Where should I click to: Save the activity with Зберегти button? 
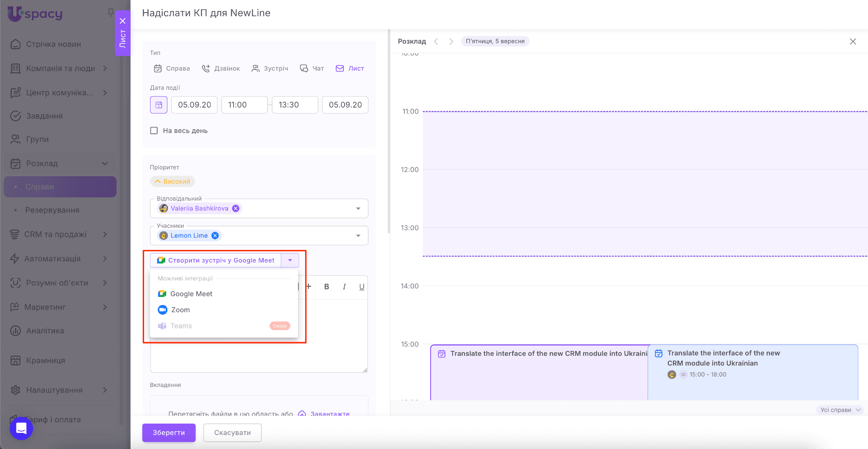click(169, 432)
